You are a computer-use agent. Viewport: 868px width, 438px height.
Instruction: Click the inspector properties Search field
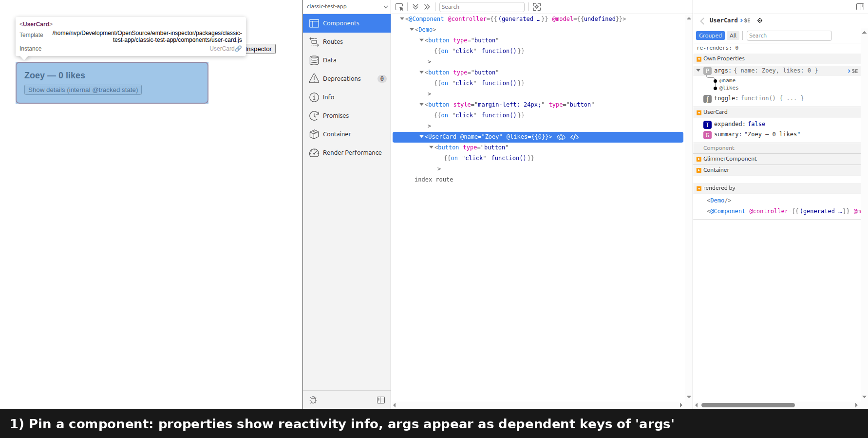[x=789, y=36]
